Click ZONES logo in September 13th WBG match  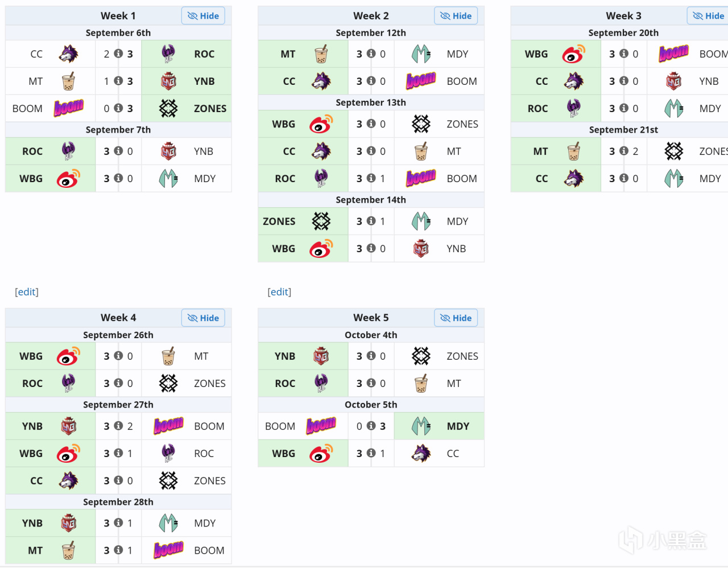421,124
